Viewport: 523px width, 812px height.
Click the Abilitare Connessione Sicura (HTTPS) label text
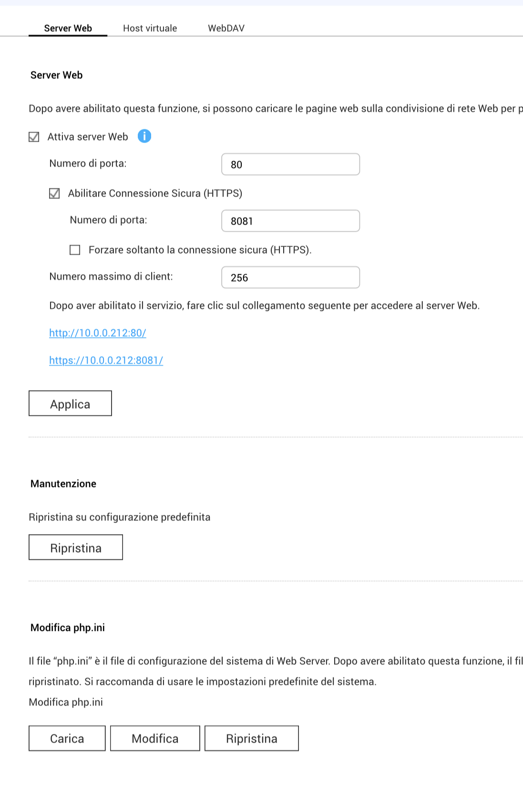pyautogui.click(x=155, y=193)
